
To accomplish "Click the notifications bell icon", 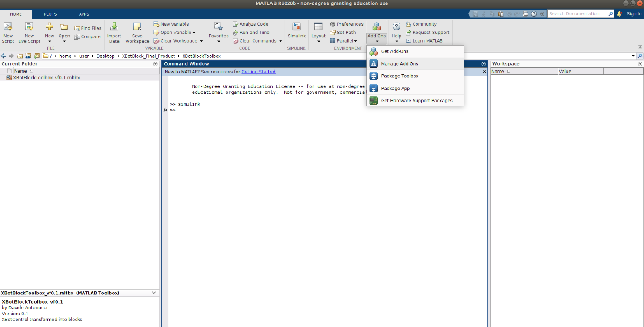I will (620, 14).
